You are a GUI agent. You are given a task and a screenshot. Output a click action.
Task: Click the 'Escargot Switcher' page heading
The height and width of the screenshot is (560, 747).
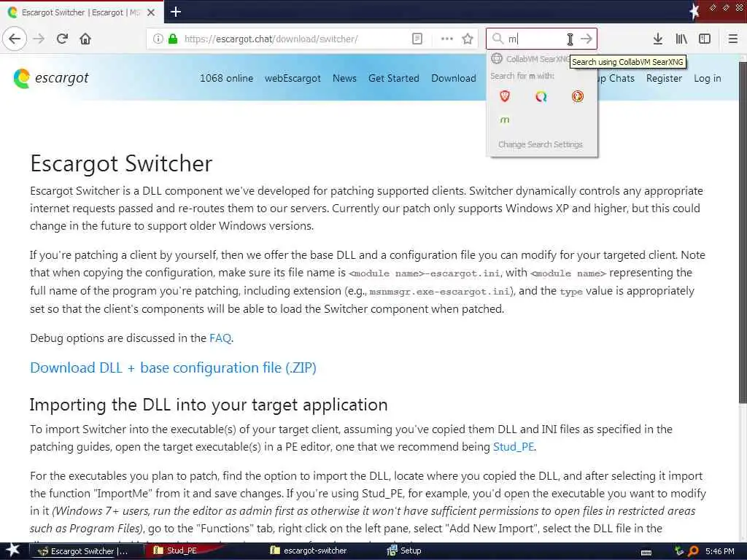[x=121, y=164]
